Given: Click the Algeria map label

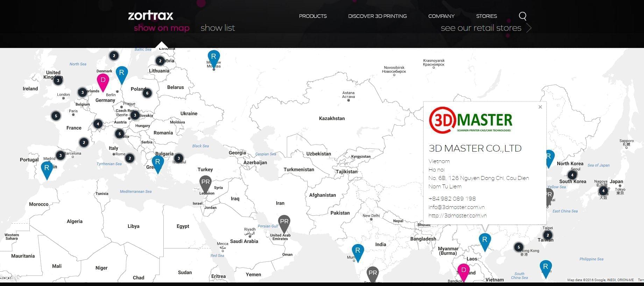Looking at the screenshot, I should [x=75, y=222].
